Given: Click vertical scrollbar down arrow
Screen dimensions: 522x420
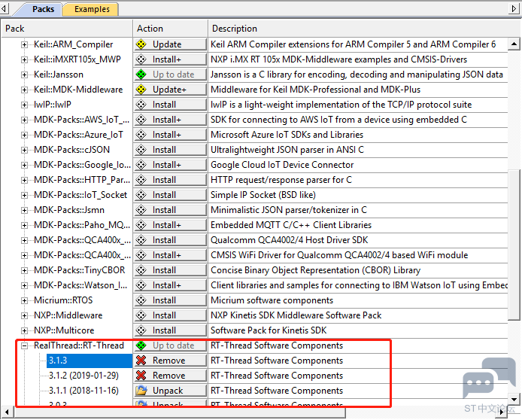Looking at the screenshot, I should [514, 399].
